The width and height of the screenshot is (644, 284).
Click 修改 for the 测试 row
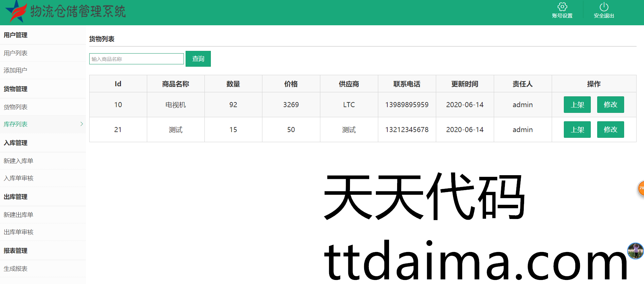click(x=610, y=130)
